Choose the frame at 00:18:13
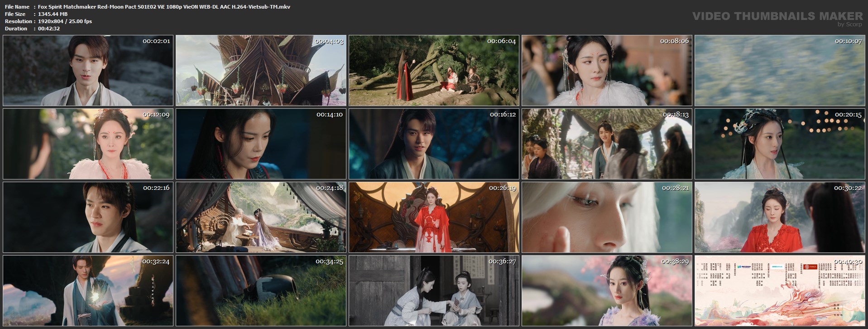868x329 pixels. (x=607, y=144)
